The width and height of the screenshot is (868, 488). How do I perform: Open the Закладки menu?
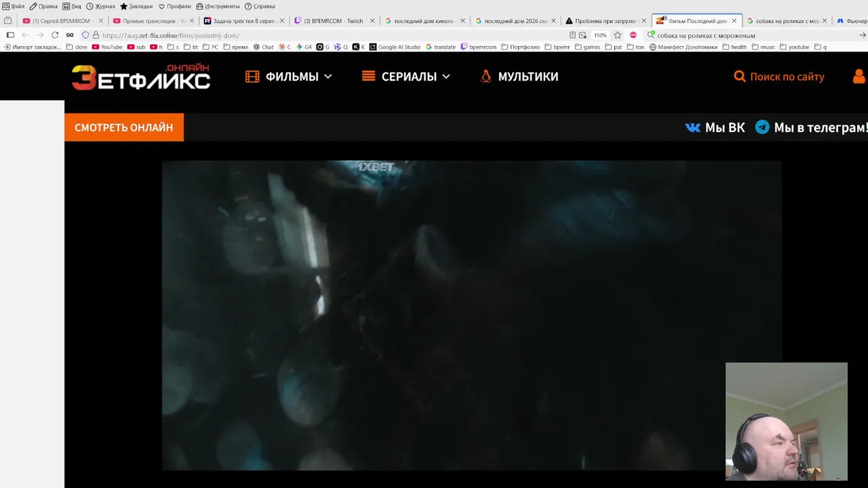(136, 6)
